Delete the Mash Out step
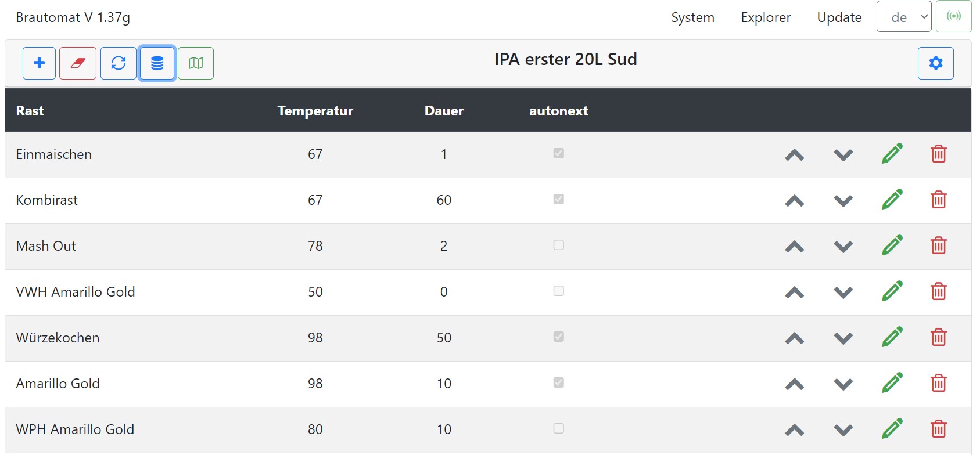The width and height of the screenshot is (980, 455). (x=938, y=245)
